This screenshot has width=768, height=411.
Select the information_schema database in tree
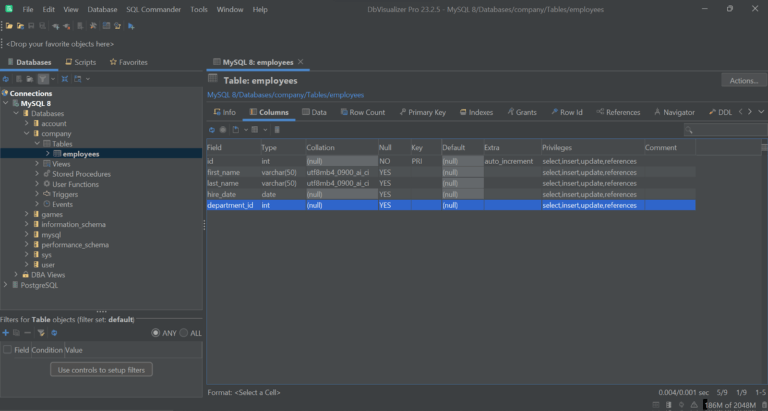[x=73, y=224]
